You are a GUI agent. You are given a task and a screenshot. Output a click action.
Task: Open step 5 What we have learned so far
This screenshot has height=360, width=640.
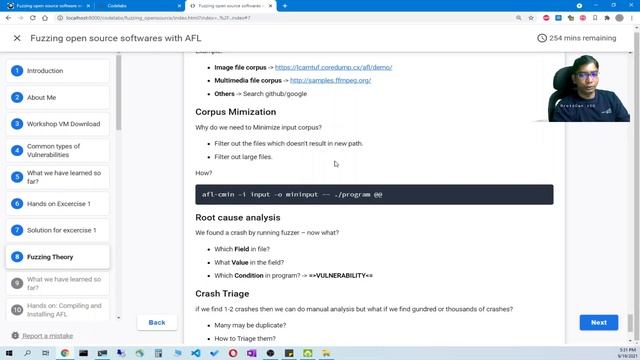(58, 177)
